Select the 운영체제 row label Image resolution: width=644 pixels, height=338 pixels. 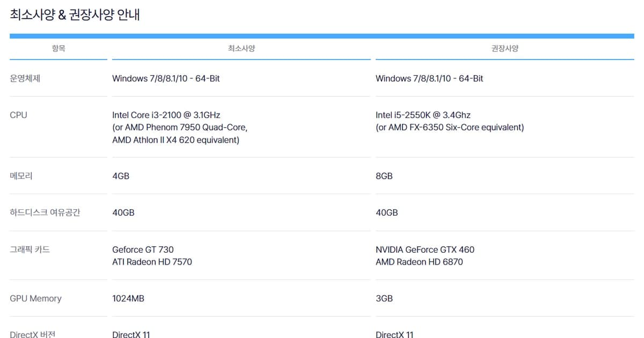pos(25,78)
